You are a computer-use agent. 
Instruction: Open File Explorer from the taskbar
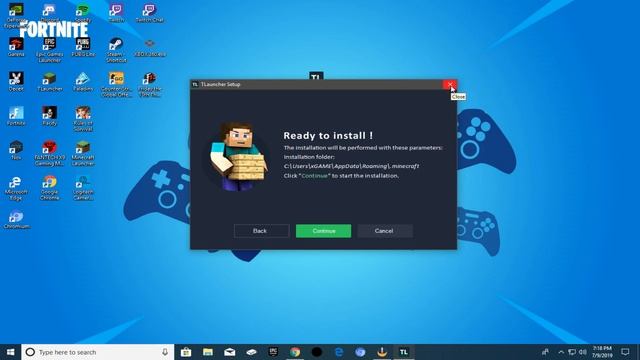208,352
